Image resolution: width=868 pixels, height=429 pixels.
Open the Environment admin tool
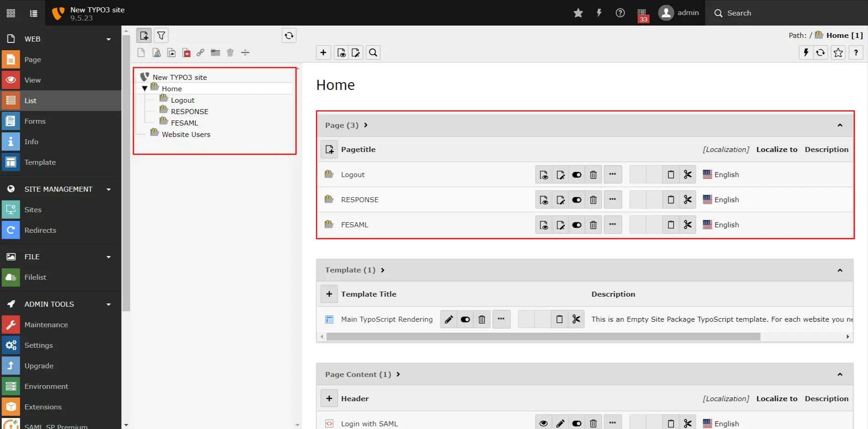[61, 386]
